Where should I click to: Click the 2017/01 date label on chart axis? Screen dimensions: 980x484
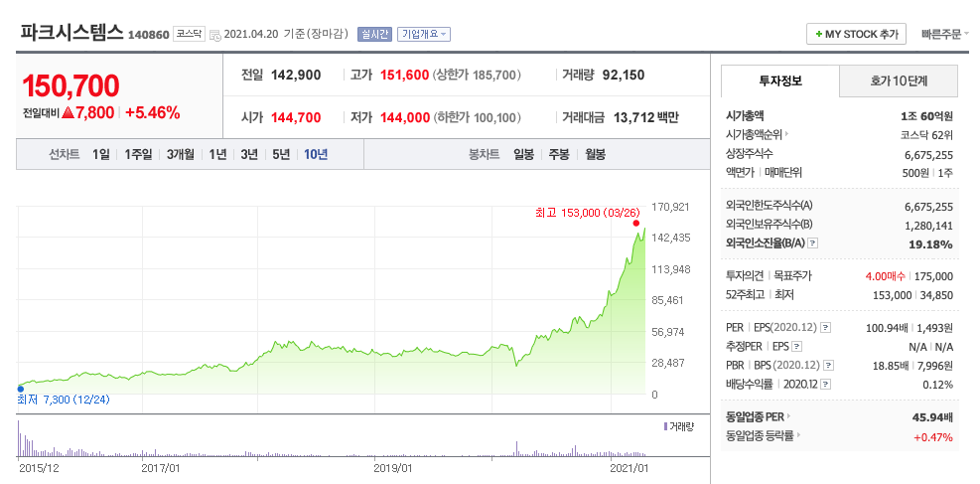161,467
